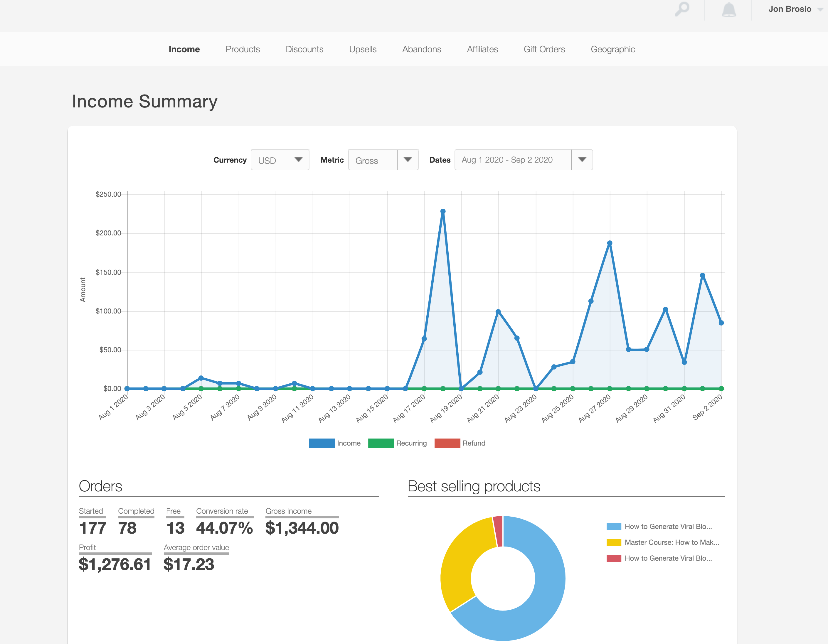Click the highest income peak data point
Viewport: 828px width, 644px height.
(443, 212)
